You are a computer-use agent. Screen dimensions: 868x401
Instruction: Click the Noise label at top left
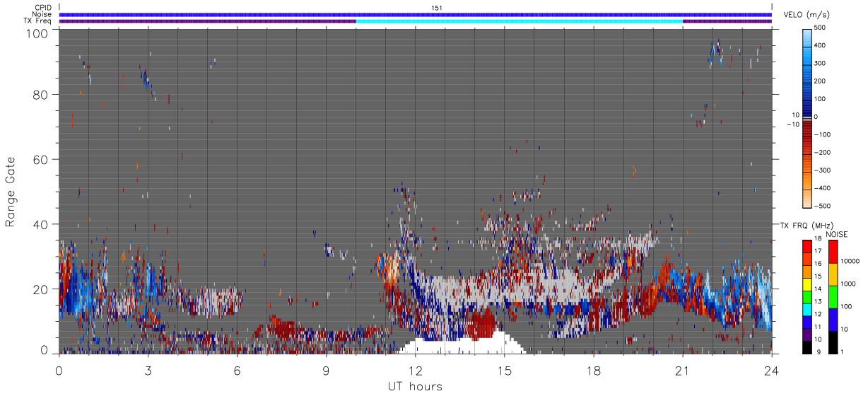[x=42, y=14]
